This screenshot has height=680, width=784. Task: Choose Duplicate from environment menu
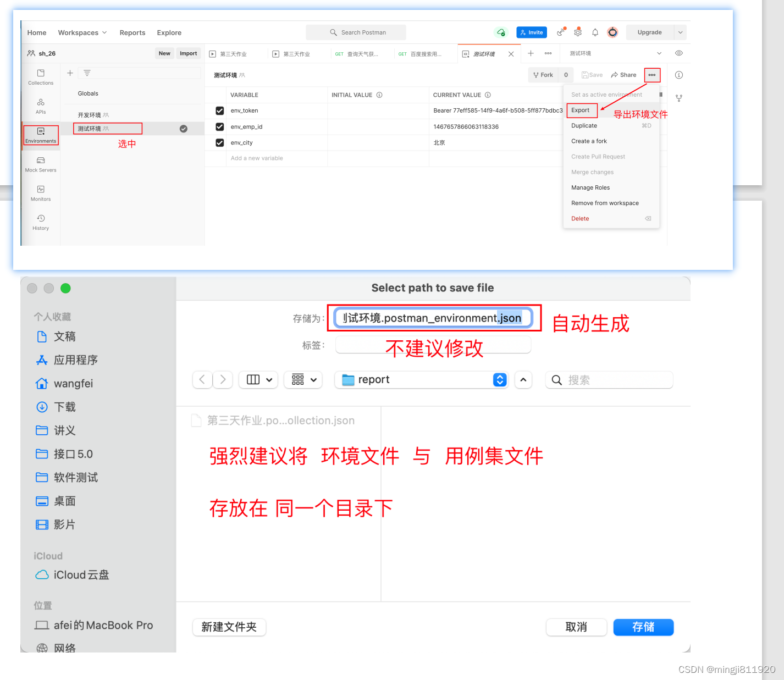(x=611, y=126)
